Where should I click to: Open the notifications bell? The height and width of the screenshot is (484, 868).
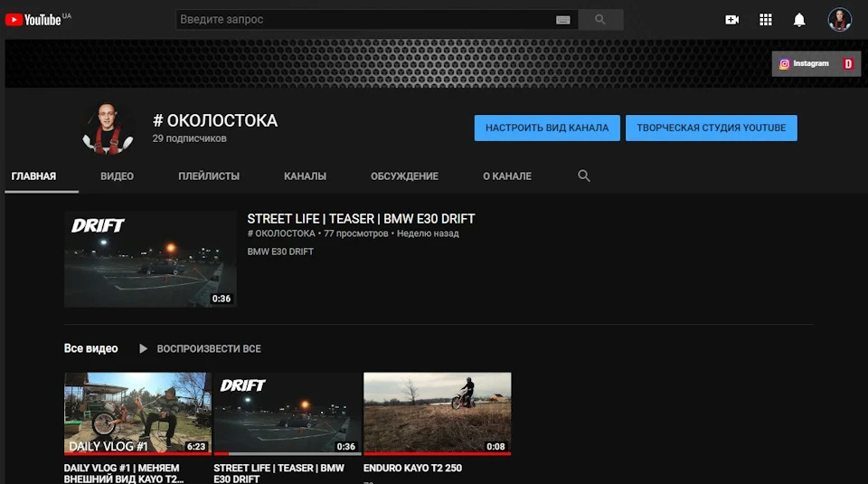coord(798,20)
